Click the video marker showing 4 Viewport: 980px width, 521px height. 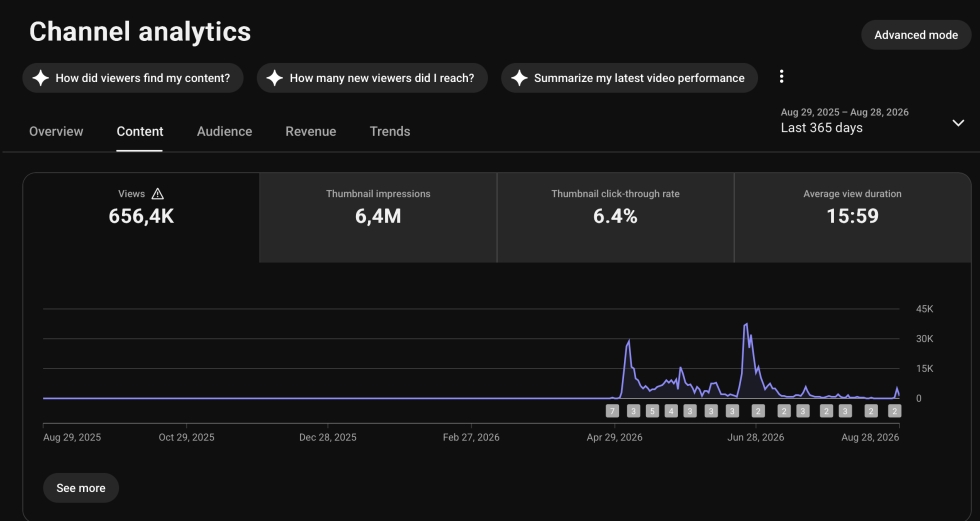point(671,411)
